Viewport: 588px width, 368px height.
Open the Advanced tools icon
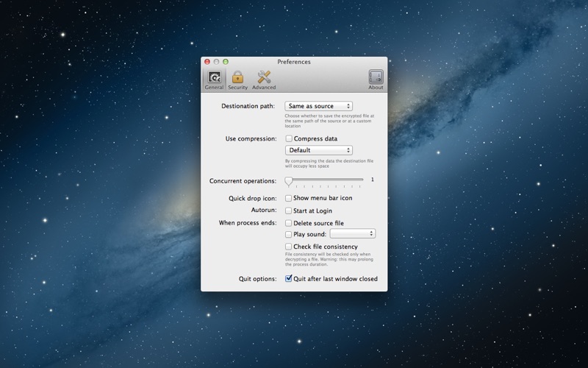pos(264,77)
